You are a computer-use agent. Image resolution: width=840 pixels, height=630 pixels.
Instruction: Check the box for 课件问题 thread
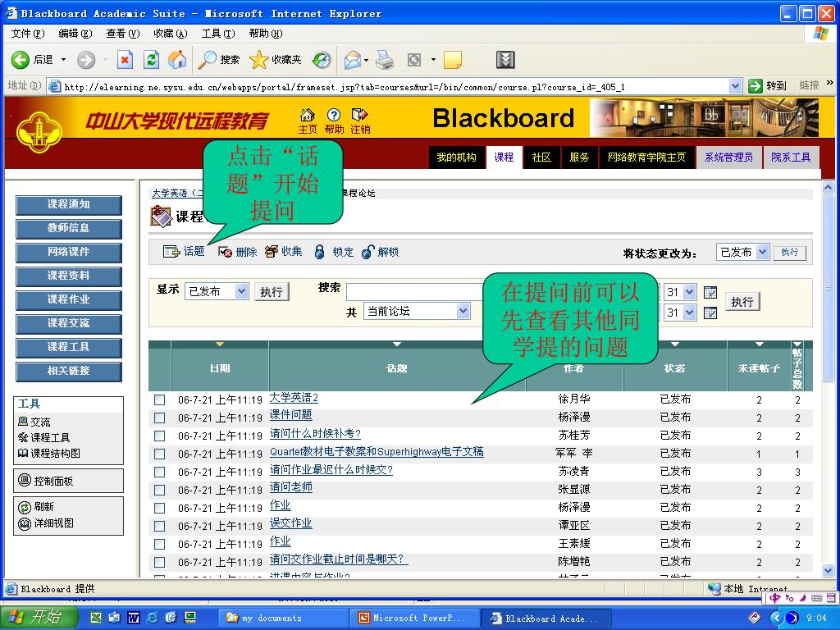click(x=160, y=418)
